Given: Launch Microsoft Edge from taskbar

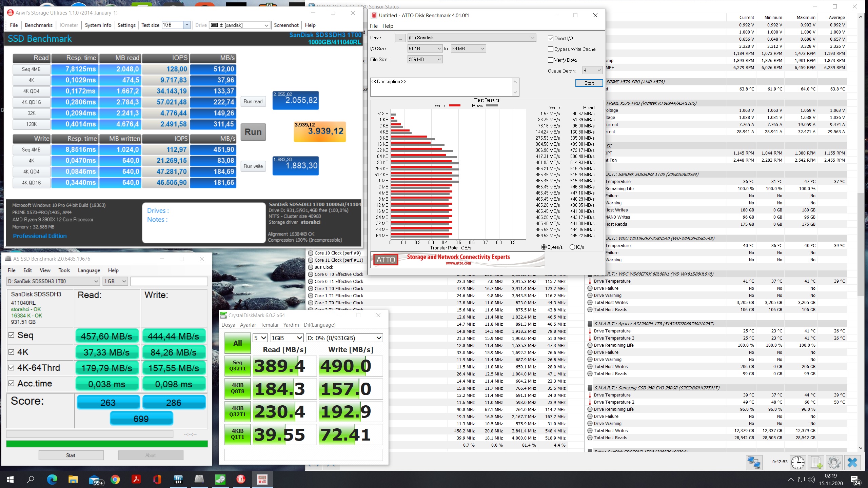Looking at the screenshot, I should point(52,480).
